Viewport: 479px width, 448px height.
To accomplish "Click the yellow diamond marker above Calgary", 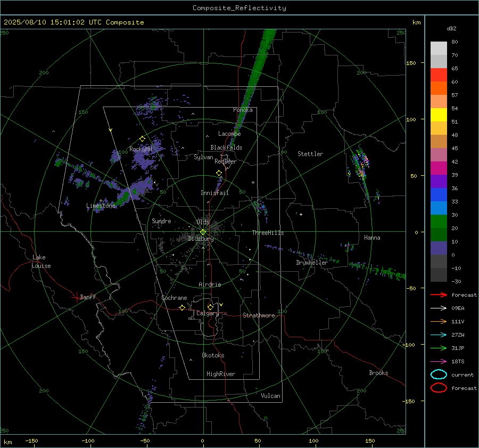I will click(x=210, y=307).
